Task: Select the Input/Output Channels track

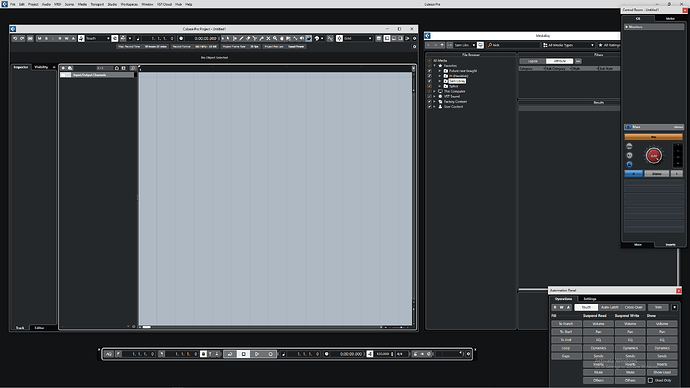Action: click(97, 75)
